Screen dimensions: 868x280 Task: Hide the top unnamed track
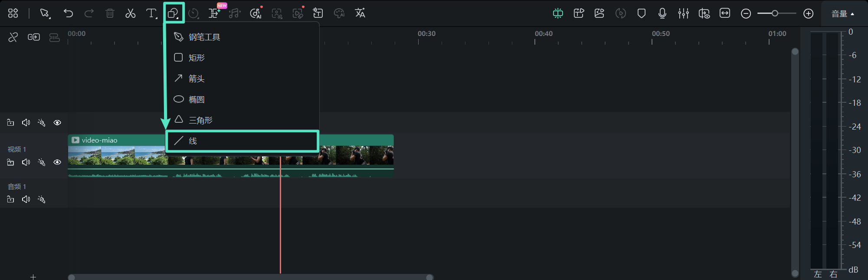coord(57,123)
